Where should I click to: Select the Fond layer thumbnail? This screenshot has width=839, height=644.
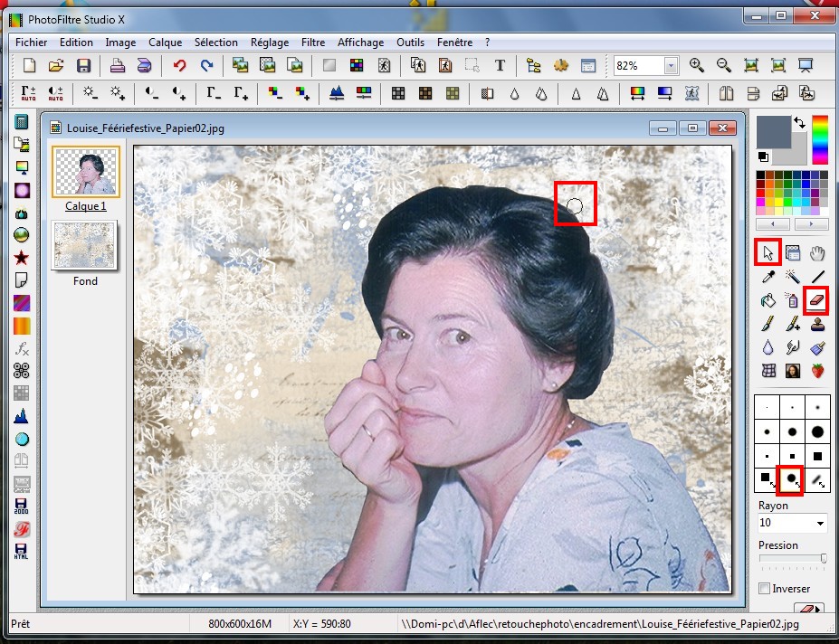coord(84,245)
